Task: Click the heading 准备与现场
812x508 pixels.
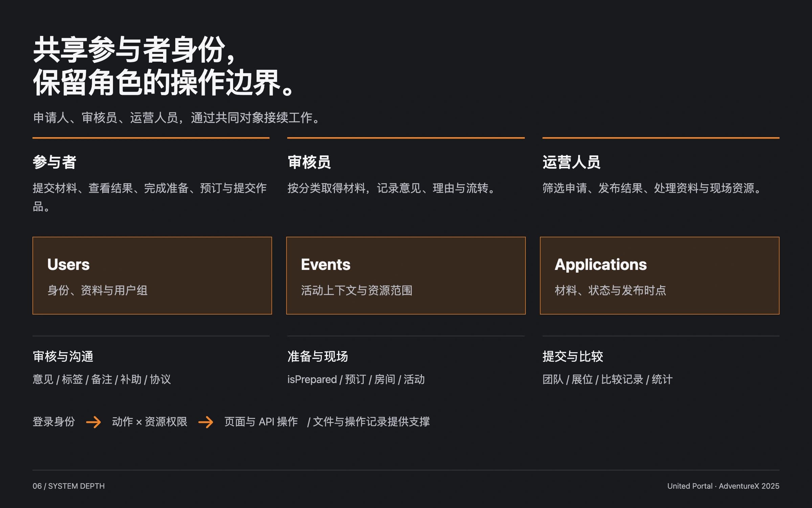Action: [x=318, y=356]
